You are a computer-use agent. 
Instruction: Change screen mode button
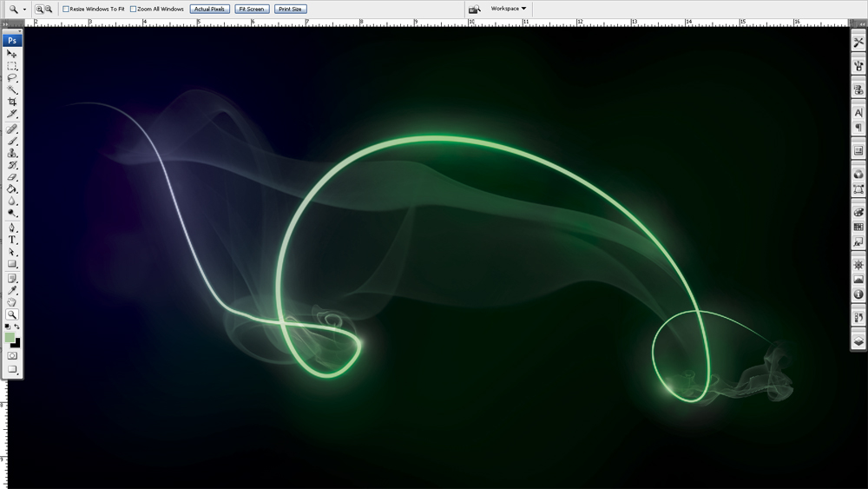(11, 369)
